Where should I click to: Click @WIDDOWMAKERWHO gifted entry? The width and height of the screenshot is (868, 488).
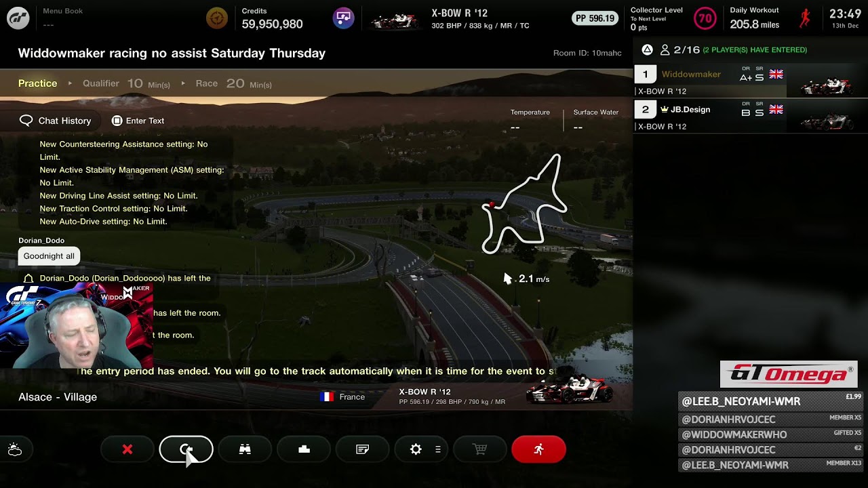click(772, 434)
